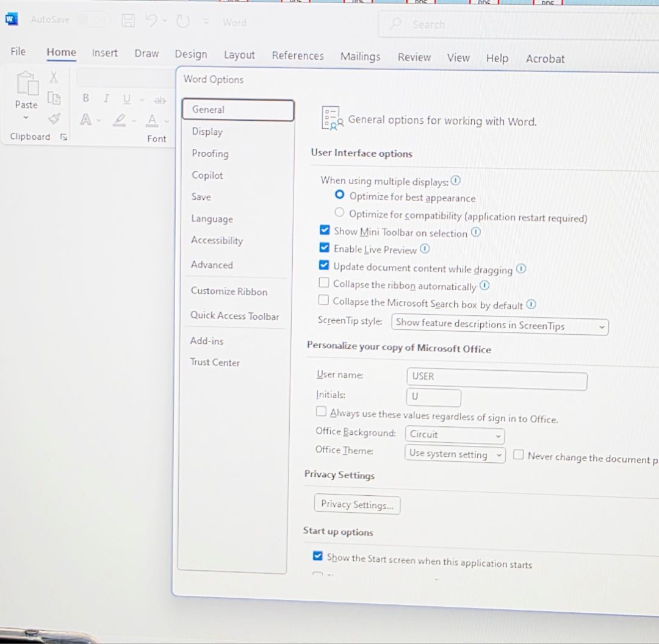Viewport: 659px width, 644px height.
Task: Check Never change the document page color
Action: (519, 454)
